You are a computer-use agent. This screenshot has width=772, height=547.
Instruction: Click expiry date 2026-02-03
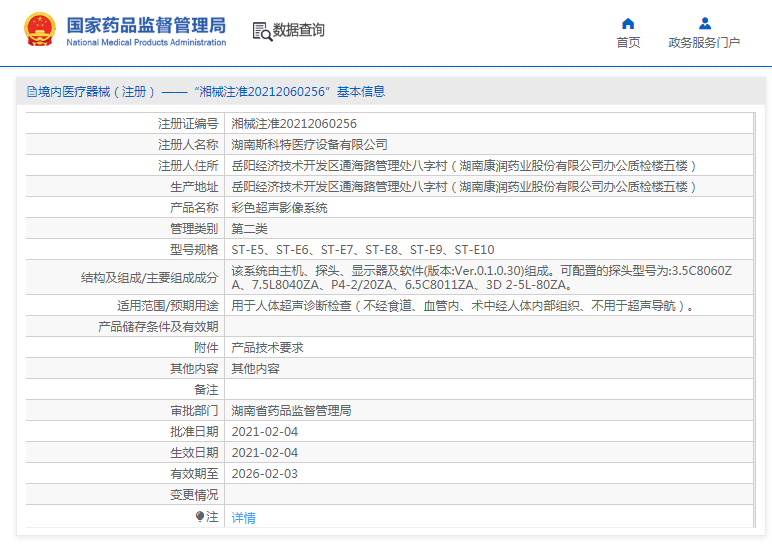pos(265,474)
